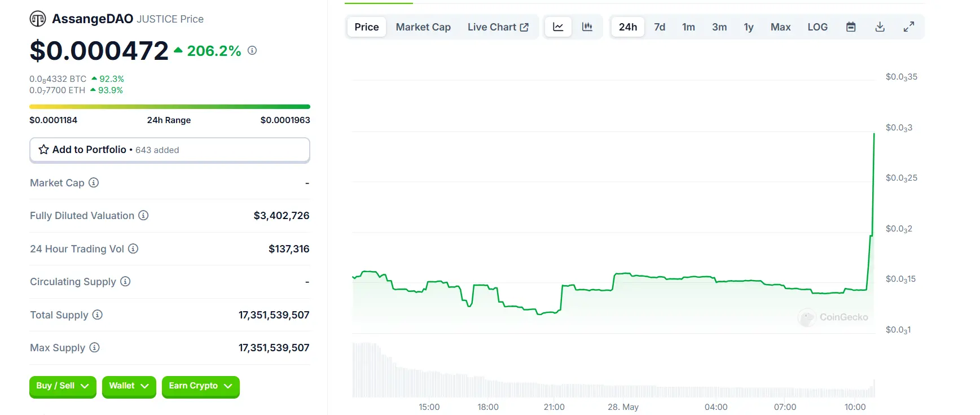
Task: Click info icon next to 206.2% change
Action: (x=252, y=50)
